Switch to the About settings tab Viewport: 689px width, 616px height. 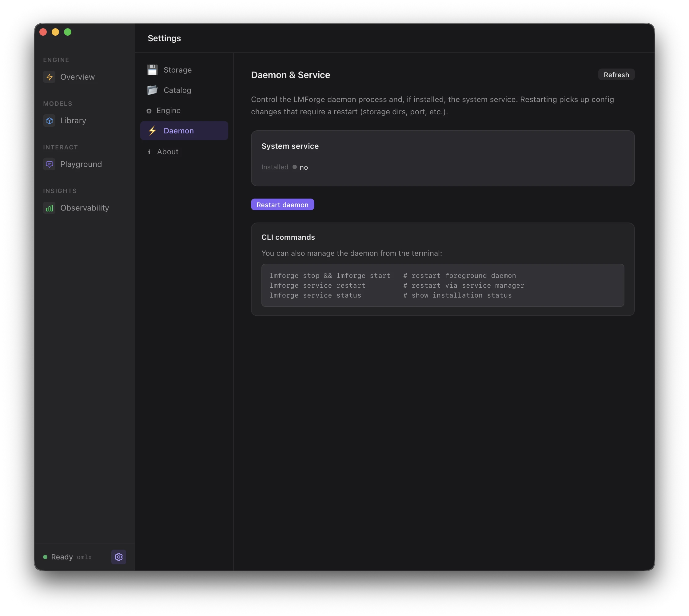[x=184, y=152]
